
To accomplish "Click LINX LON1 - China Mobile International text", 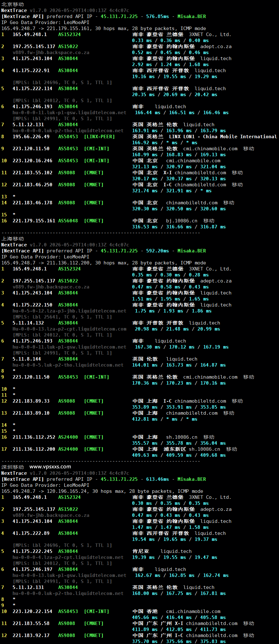I will [223, 137].
